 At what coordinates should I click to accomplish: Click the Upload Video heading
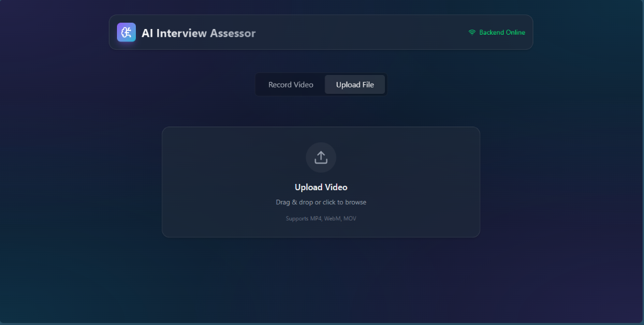click(321, 187)
